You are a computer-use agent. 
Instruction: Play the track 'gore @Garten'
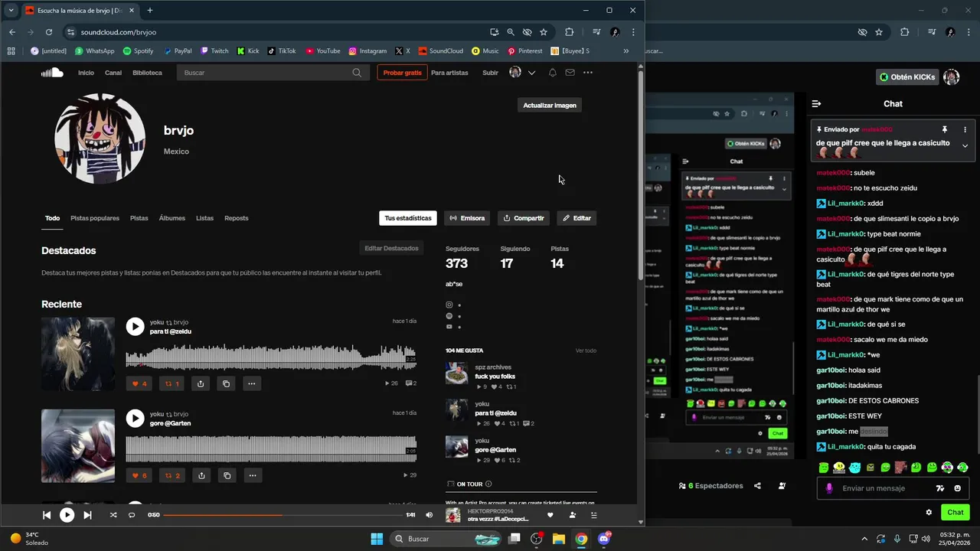135,419
